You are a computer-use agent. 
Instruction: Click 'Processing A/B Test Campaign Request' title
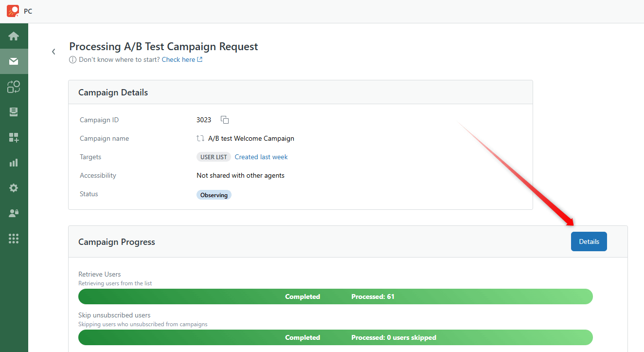click(x=163, y=47)
